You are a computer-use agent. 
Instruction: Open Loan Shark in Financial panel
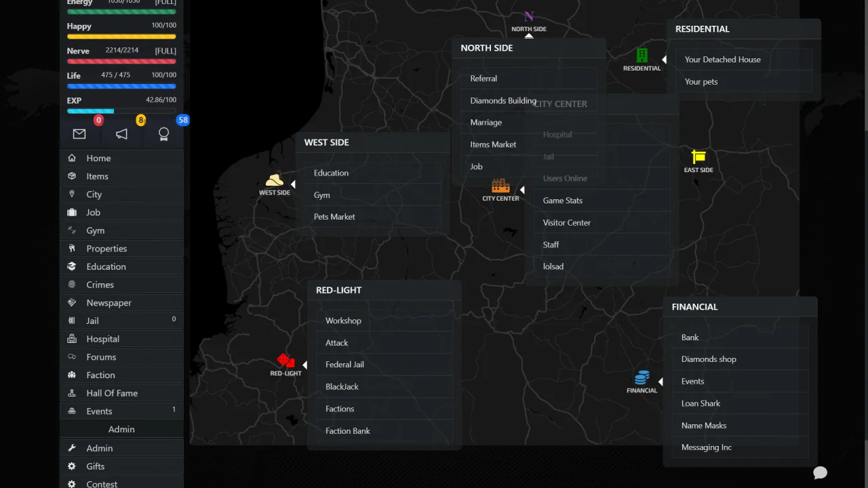tap(741, 403)
